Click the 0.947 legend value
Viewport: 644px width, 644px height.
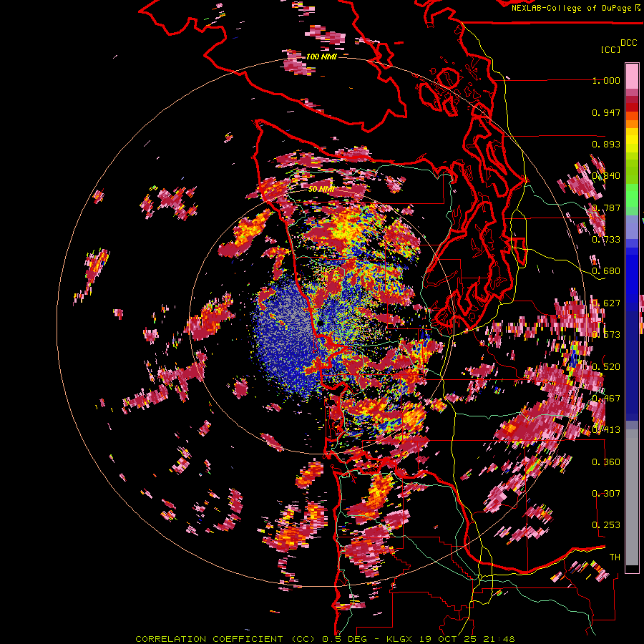(606, 112)
